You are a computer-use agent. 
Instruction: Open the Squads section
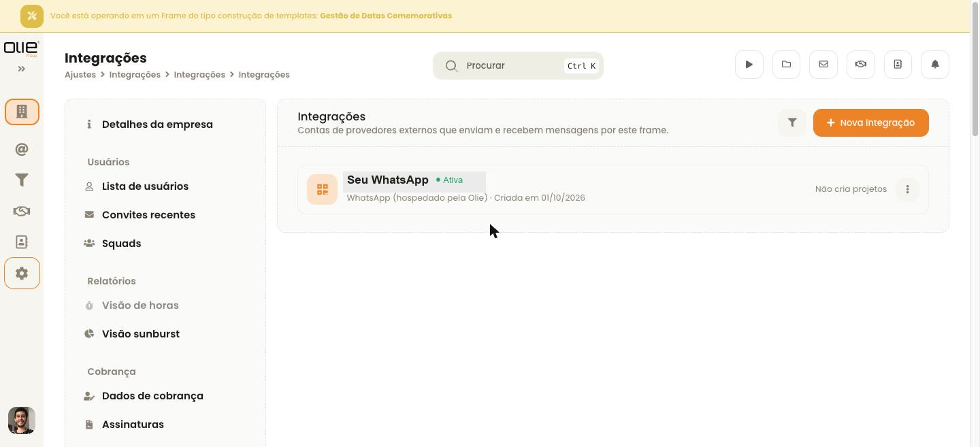coord(121,244)
